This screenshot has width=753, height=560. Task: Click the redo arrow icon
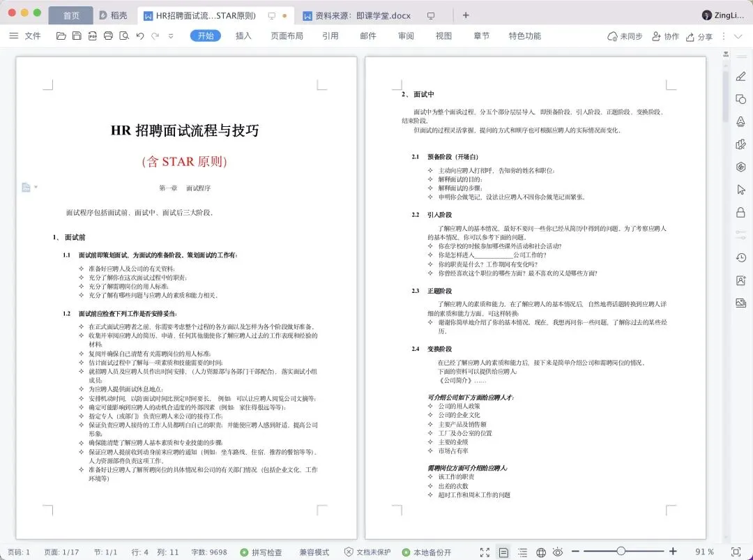(x=155, y=36)
